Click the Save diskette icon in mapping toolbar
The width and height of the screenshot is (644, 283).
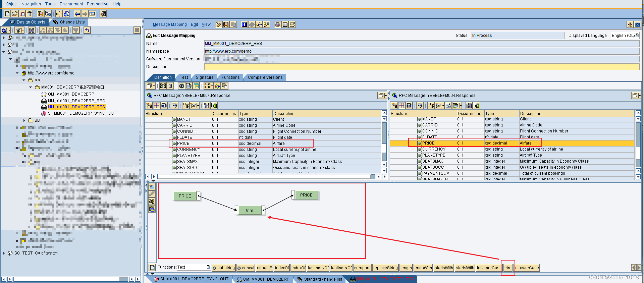(226, 24)
